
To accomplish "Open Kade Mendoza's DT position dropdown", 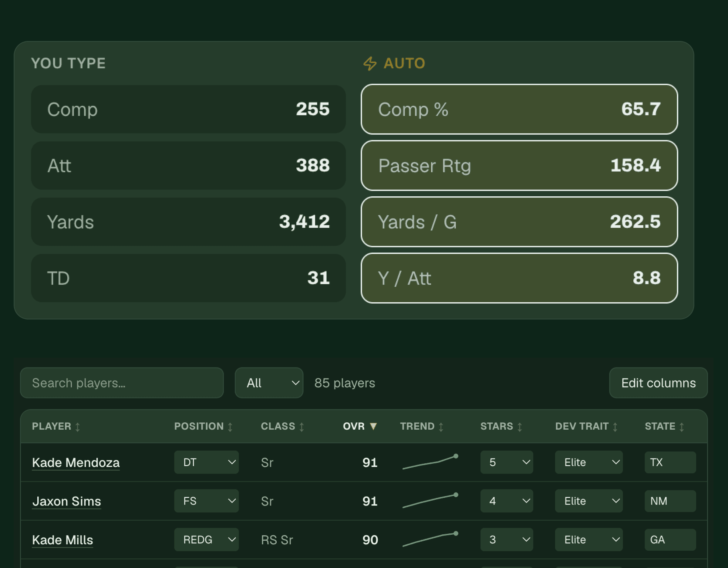I will (206, 462).
